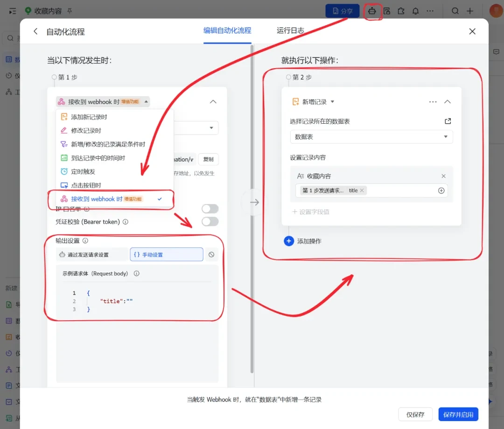Select 点击按钮时 trigger option
Viewport: 504px width, 429px height.
[x=115, y=185]
